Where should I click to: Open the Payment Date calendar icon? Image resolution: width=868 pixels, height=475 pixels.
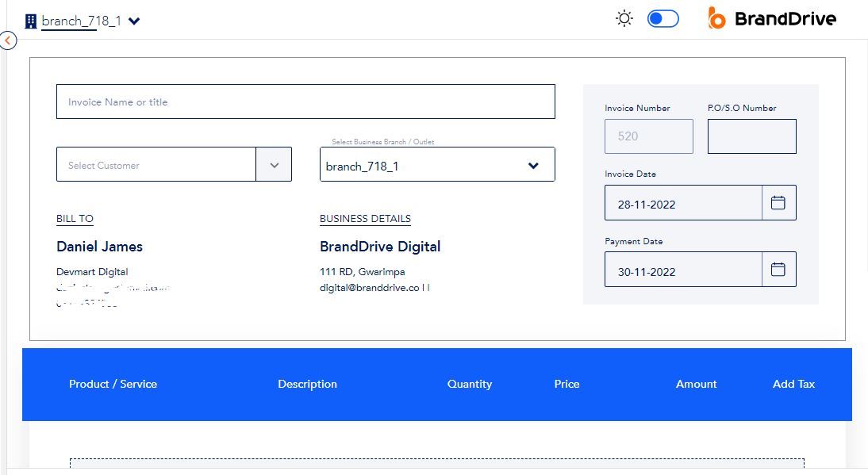coord(778,270)
